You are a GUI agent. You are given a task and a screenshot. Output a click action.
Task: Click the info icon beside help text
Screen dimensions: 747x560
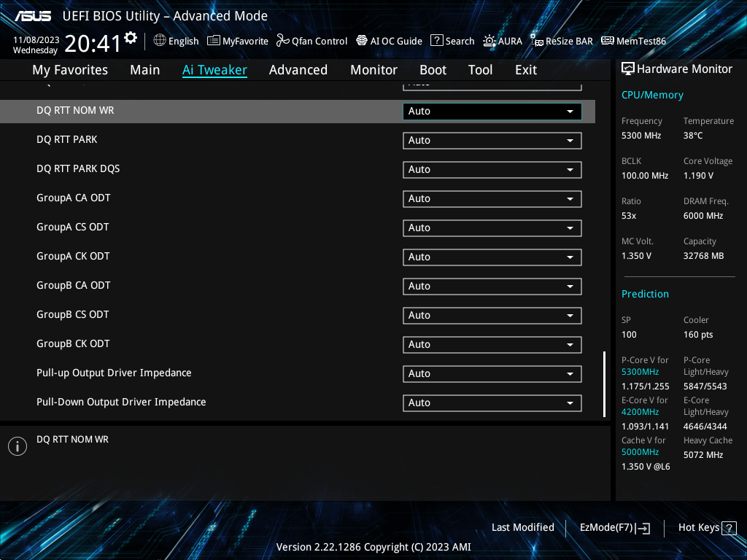[x=18, y=446]
